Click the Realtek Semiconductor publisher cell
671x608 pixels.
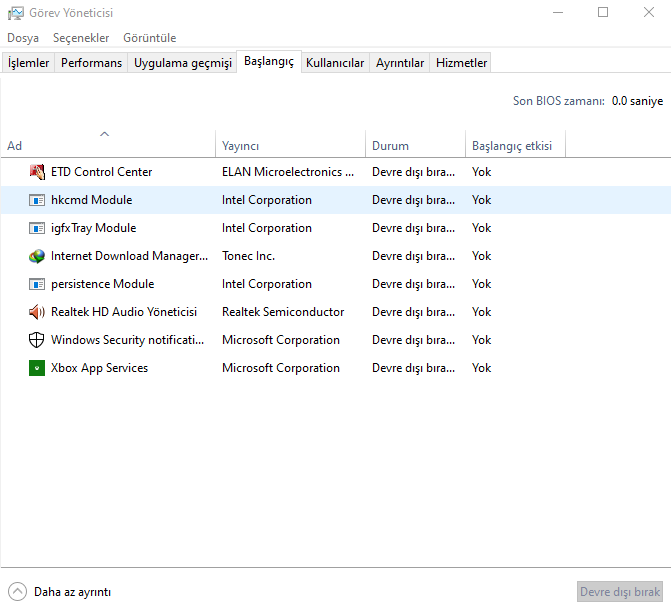click(283, 312)
